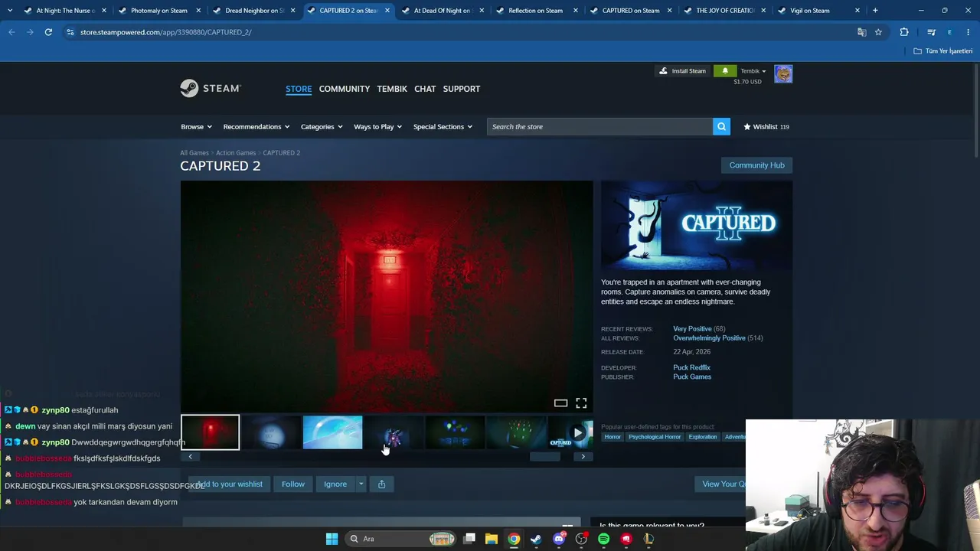This screenshot has height=551, width=980.
Task: Open the Psychological Horror tag
Action: [655, 437]
